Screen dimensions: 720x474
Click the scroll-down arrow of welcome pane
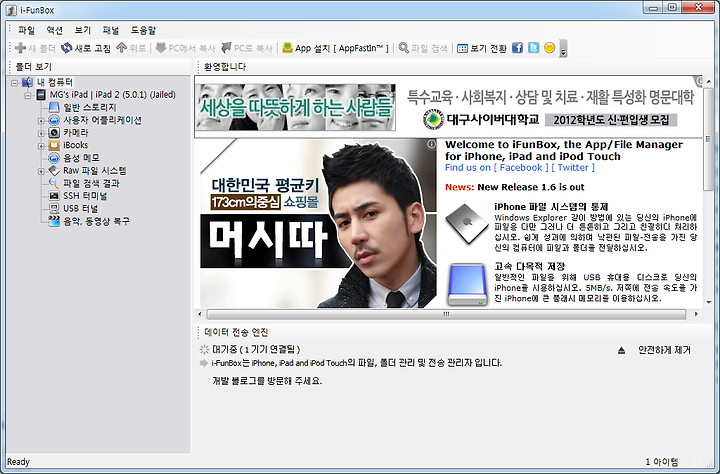708,303
